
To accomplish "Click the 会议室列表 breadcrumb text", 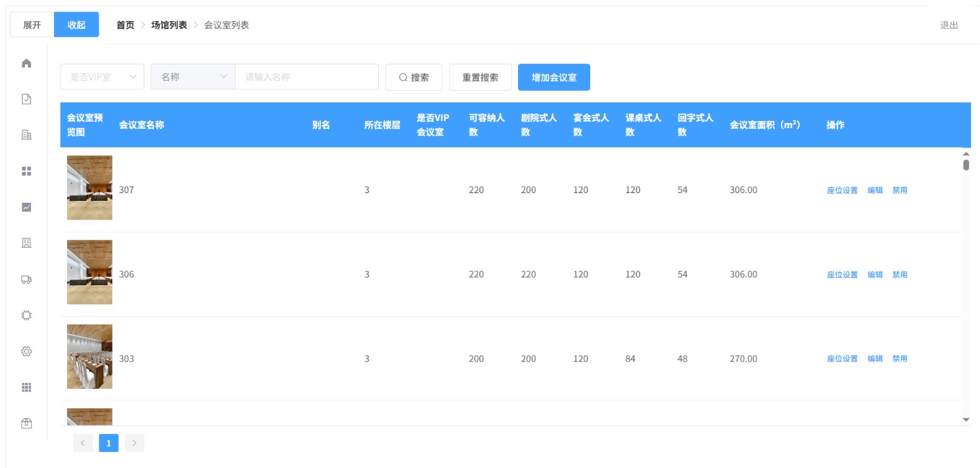I will [x=227, y=25].
